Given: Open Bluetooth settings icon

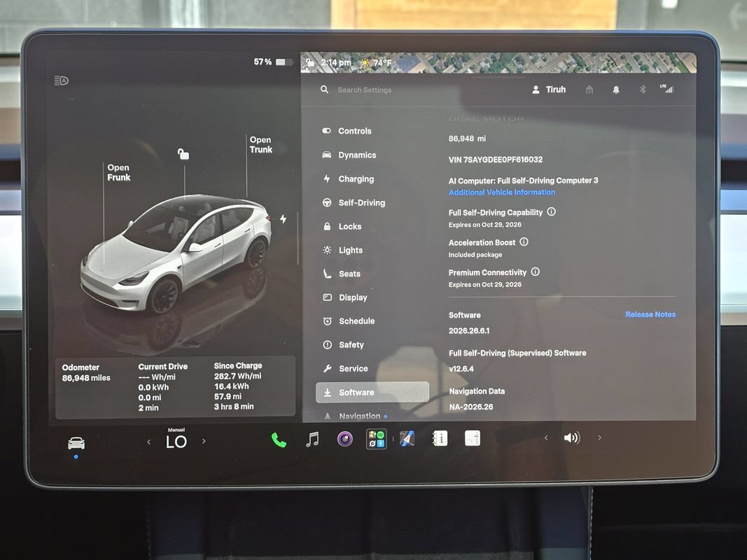Looking at the screenshot, I should click(x=642, y=90).
